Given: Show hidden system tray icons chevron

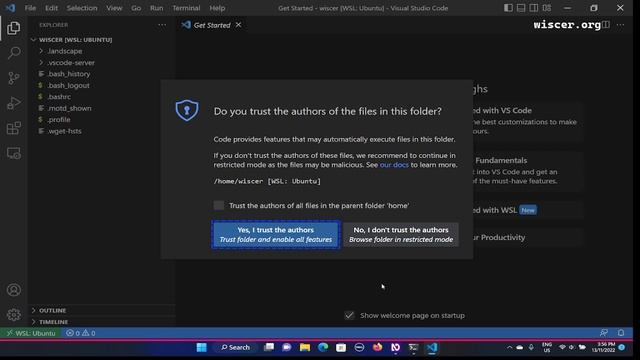Looking at the screenshot, I should 509,347.
